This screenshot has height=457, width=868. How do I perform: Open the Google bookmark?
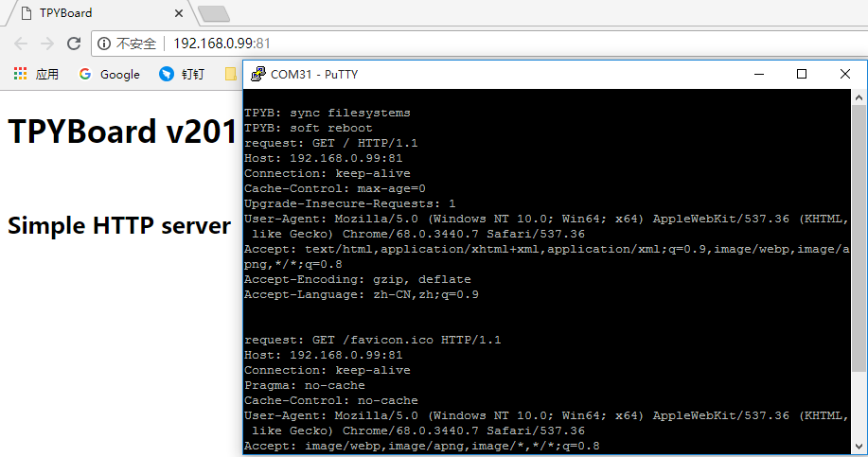click(109, 74)
